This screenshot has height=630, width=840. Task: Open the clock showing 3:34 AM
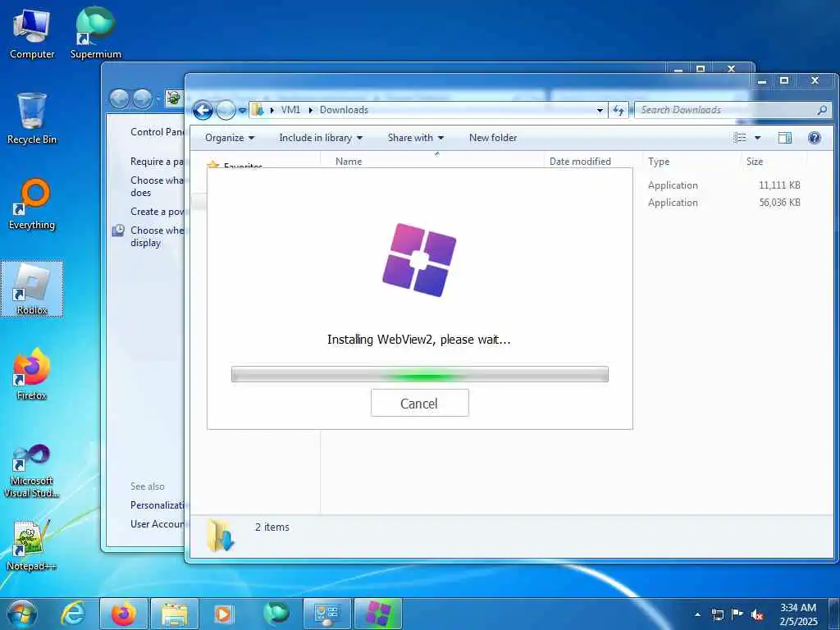point(798,614)
